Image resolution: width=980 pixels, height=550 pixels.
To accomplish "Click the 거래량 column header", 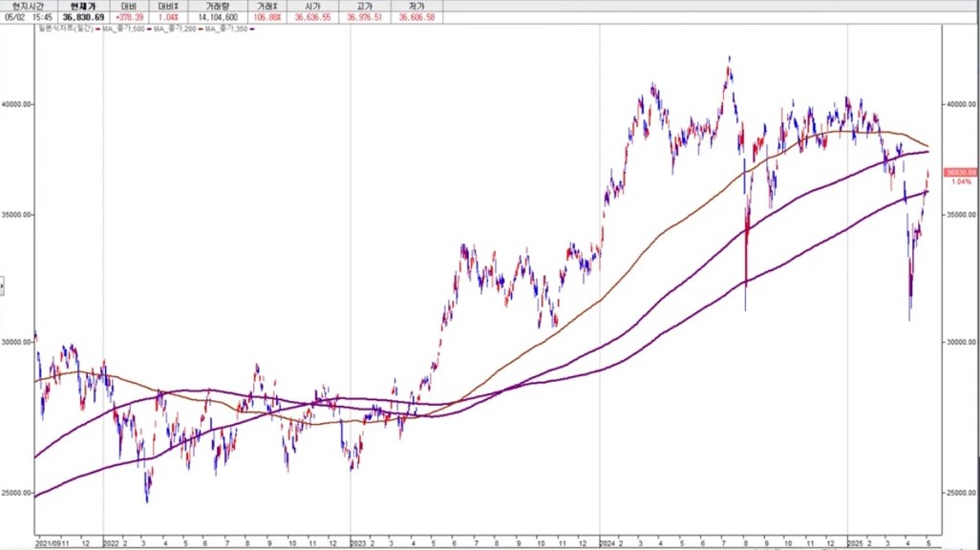I will click(x=218, y=6).
